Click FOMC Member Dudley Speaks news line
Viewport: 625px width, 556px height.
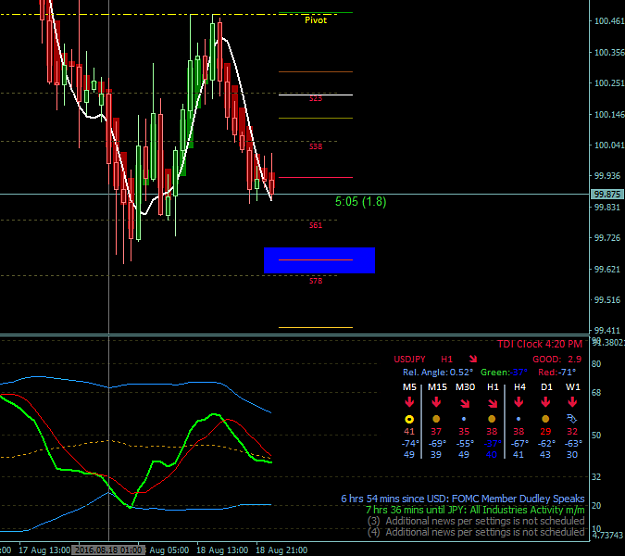tap(463, 499)
